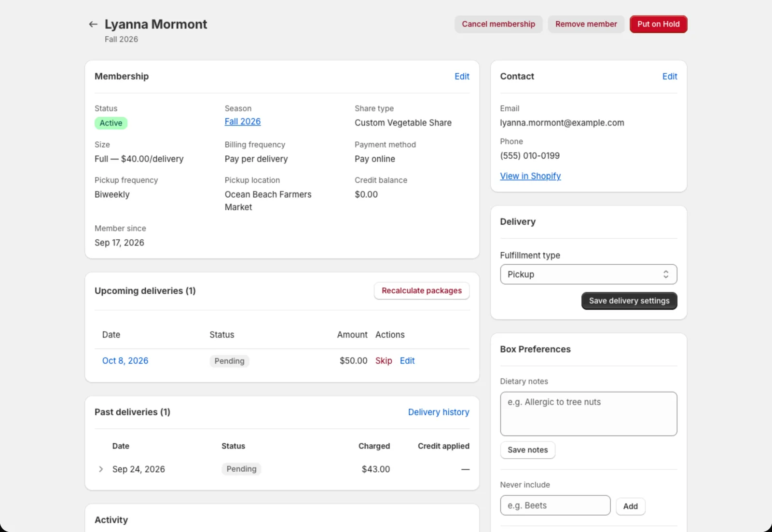This screenshot has width=772, height=532.
Task: Focus the Never include input field
Action: point(555,505)
